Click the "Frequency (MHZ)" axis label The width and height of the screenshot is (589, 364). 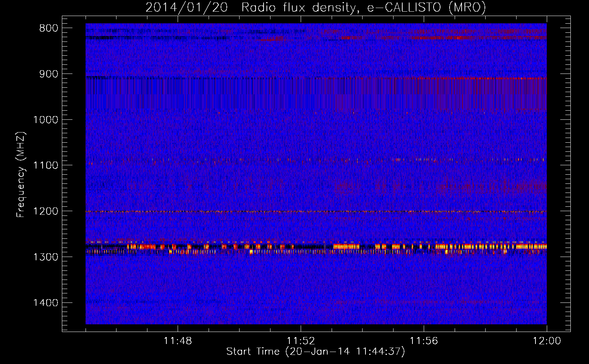(x=21, y=175)
